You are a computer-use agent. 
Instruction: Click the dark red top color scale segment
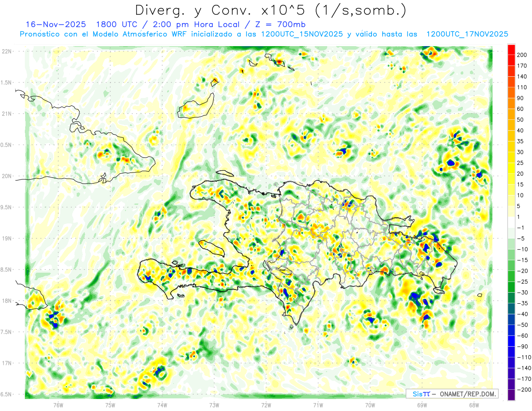click(512, 50)
